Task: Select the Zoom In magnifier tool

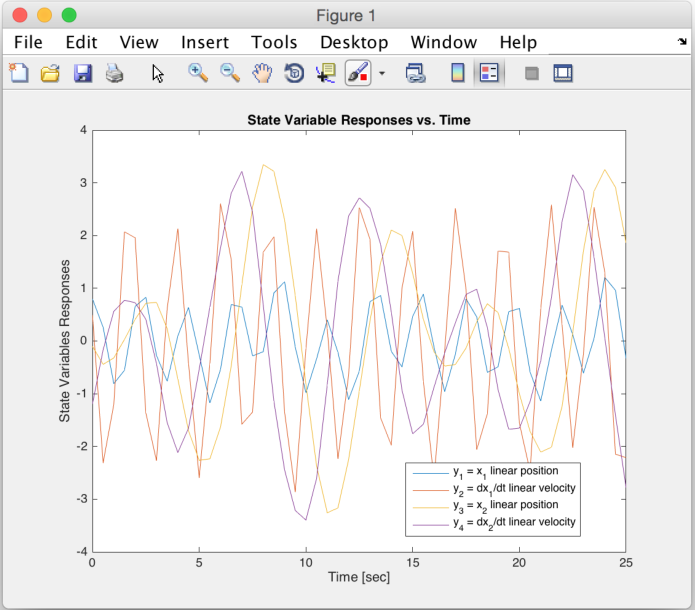Action: 198,73
